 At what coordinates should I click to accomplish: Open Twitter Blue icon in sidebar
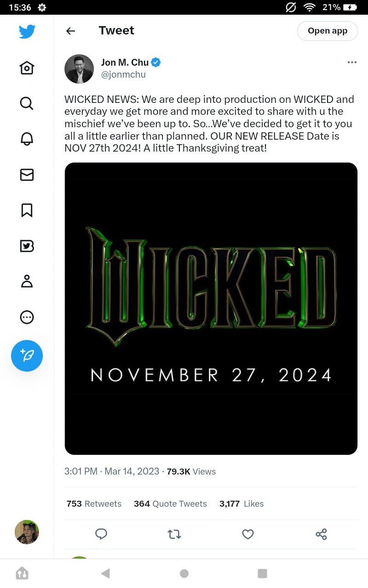[27, 246]
